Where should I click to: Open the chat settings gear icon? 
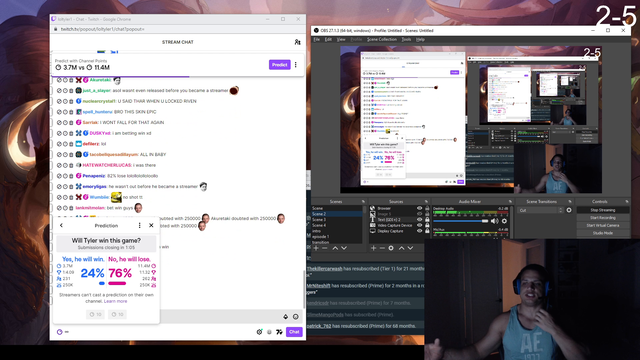259,332
